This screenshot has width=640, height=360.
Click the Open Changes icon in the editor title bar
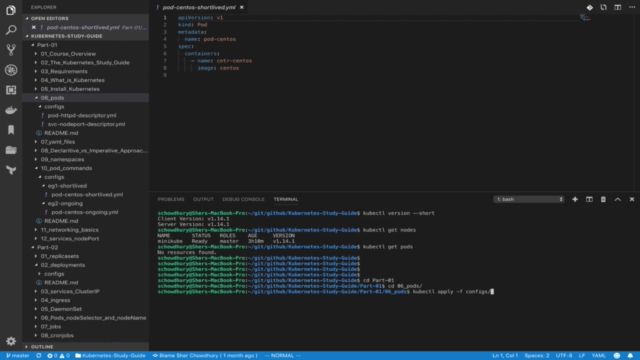coord(603,7)
